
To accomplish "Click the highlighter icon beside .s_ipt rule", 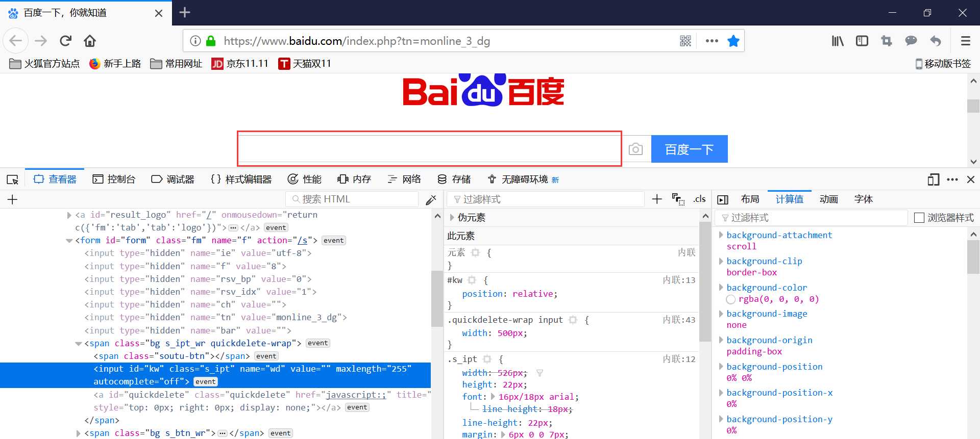I will click(x=487, y=359).
